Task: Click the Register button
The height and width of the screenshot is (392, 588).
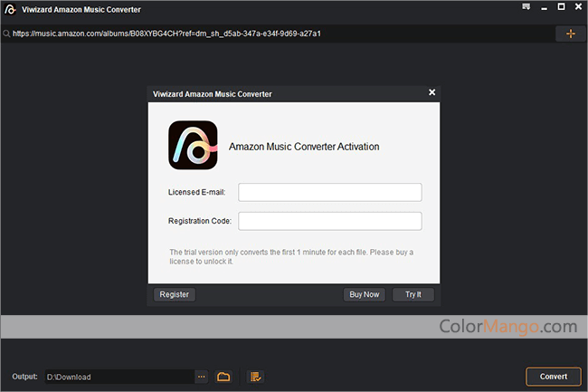Action: (x=175, y=294)
